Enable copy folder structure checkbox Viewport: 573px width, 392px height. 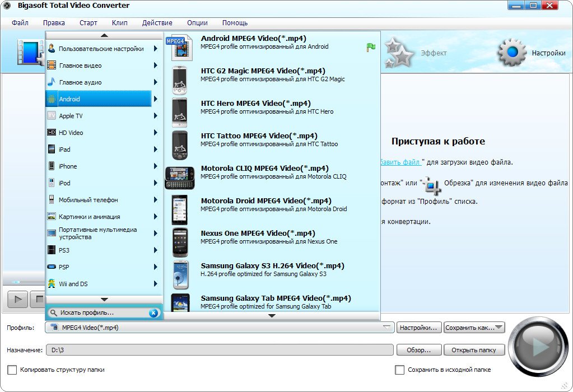pos(12,370)
